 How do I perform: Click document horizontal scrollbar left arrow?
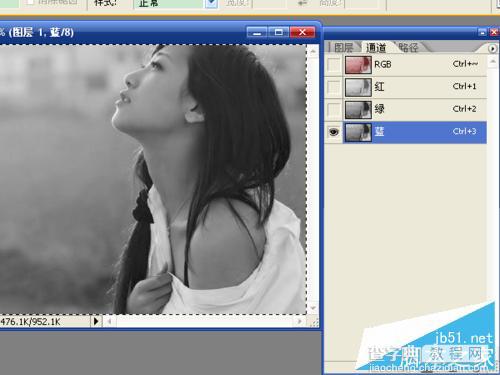(109, 321)
